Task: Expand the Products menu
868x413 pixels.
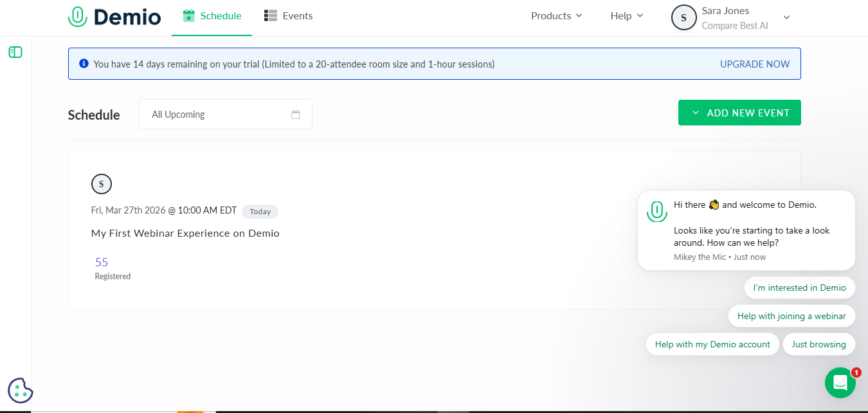Action: coord(557,16)
